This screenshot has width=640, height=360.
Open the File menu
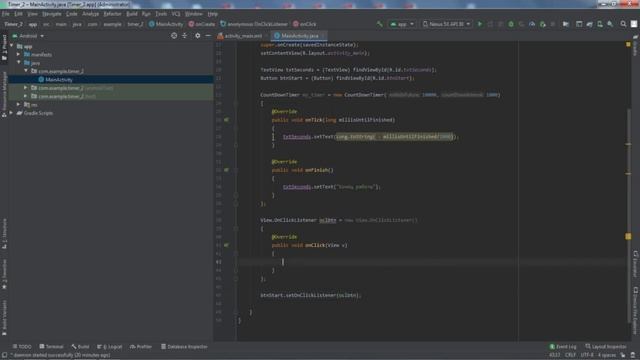tap(6, 14)
